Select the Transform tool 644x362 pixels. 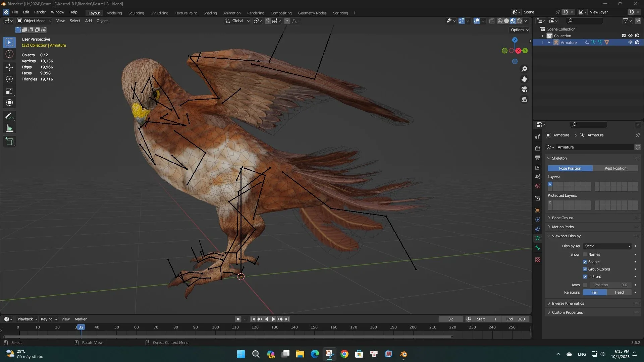pyautogui.click(x=9, y=103)
